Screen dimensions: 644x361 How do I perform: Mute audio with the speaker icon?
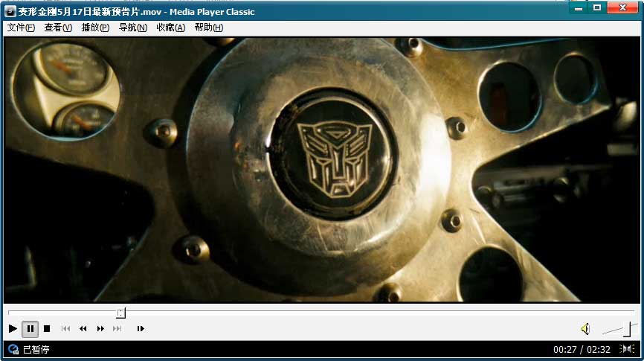[x=586, y=329]
